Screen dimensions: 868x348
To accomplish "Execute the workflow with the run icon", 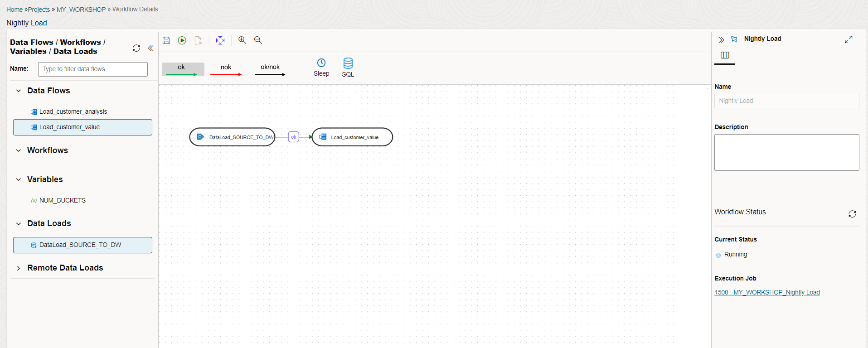I will click(182, 40).
